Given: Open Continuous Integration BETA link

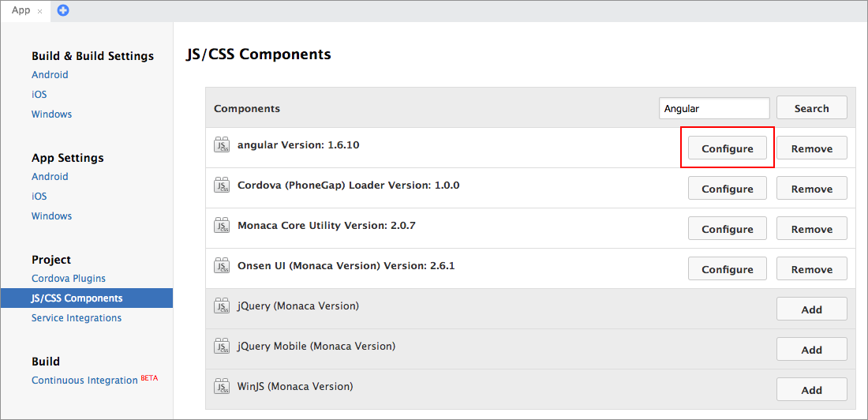Looking at the screenshot, I should point(85,381).
